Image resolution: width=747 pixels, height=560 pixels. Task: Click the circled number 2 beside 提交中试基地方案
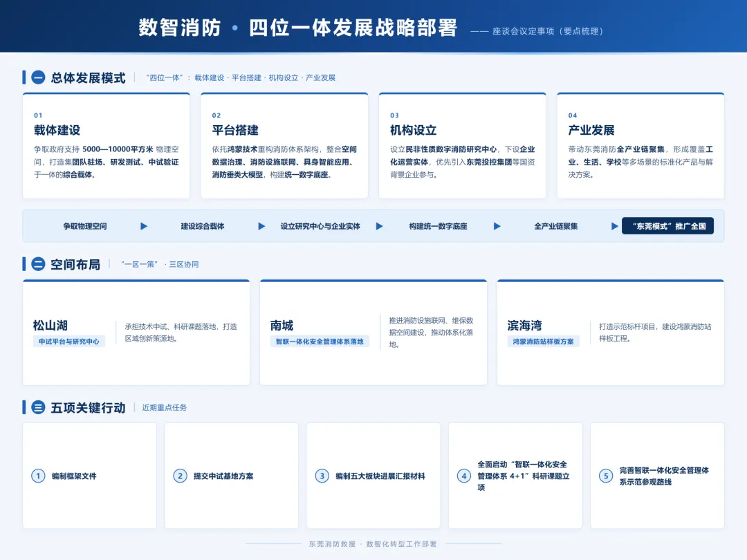pos(180,476)
